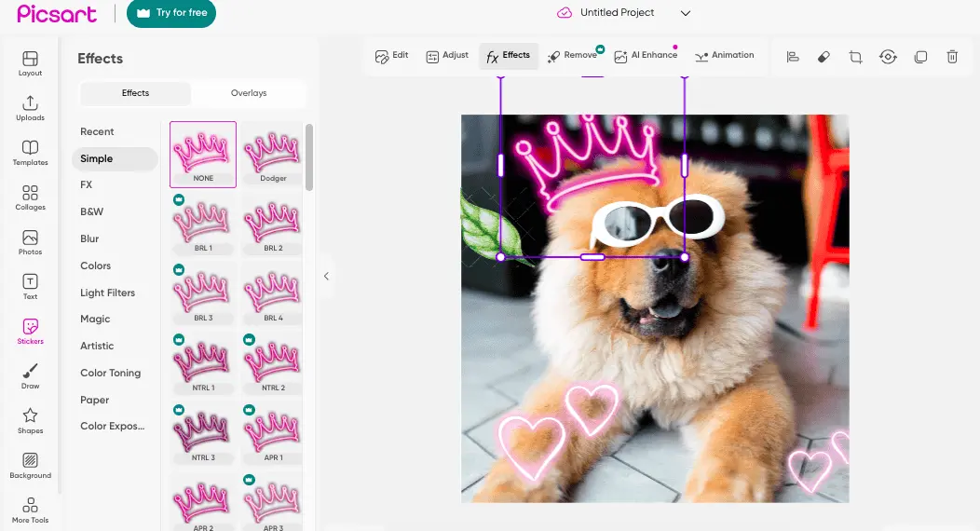
Task: Select the Text tool
Action: 30,287
